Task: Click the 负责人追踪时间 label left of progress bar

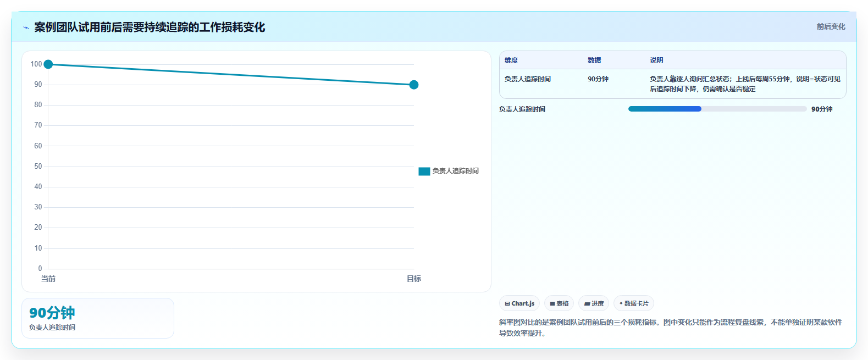Action: click(522, 109)
